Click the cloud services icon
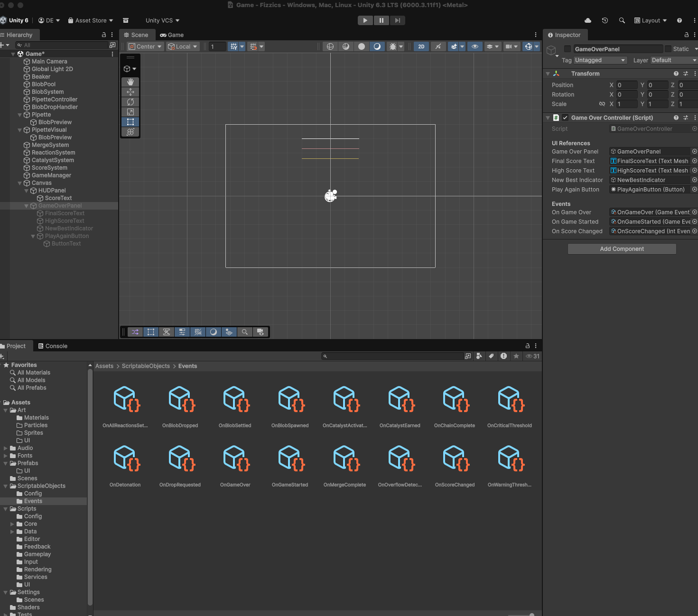The width and height of the screenshot is (698, 616). pyautogui.click(x=588, y=20)
